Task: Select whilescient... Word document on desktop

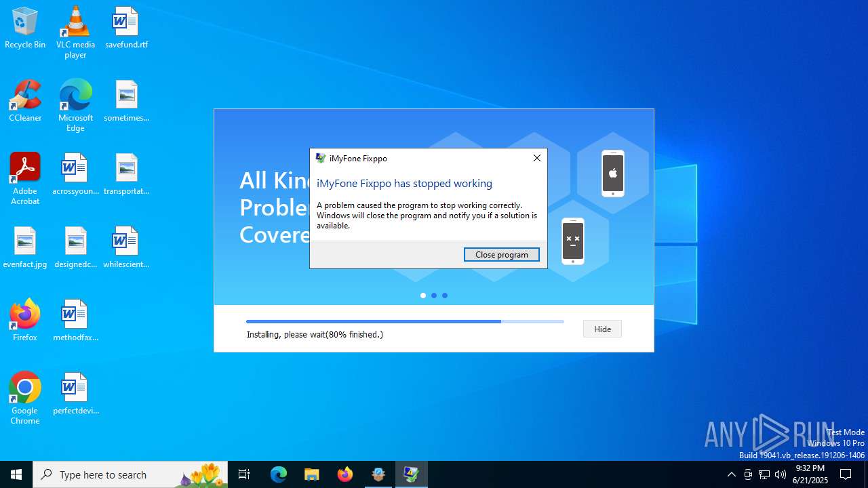Action: pos(126,248)
